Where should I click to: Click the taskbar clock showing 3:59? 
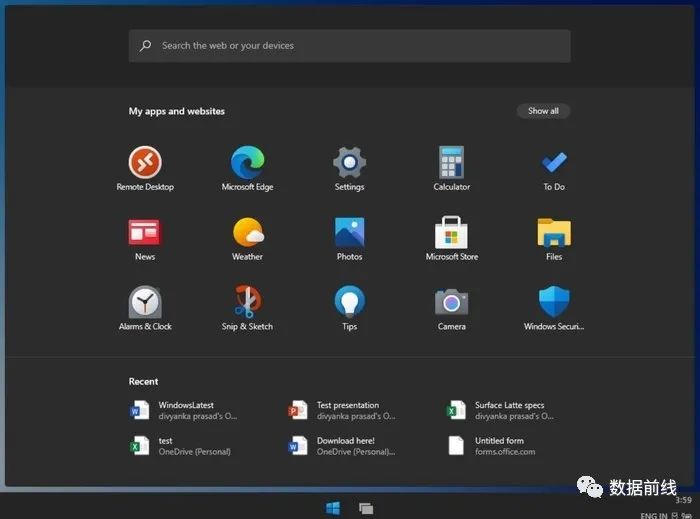(x=683, y=500)
